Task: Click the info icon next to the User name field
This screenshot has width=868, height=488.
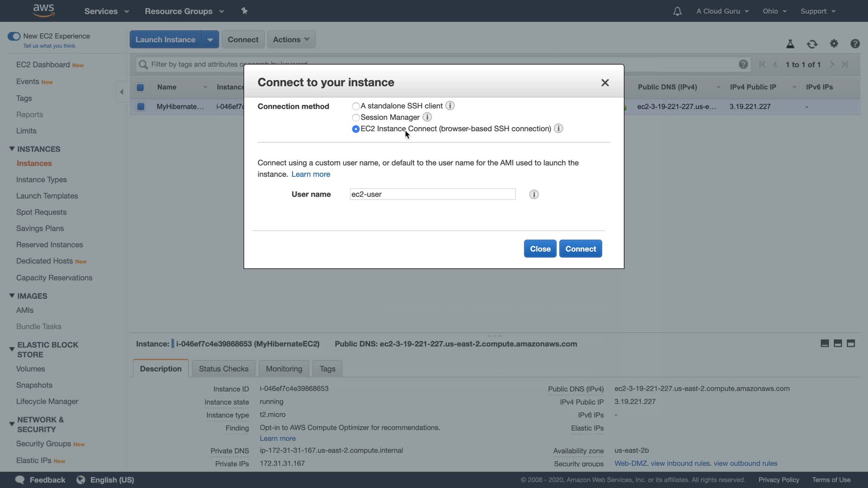Action: (533, 194)
